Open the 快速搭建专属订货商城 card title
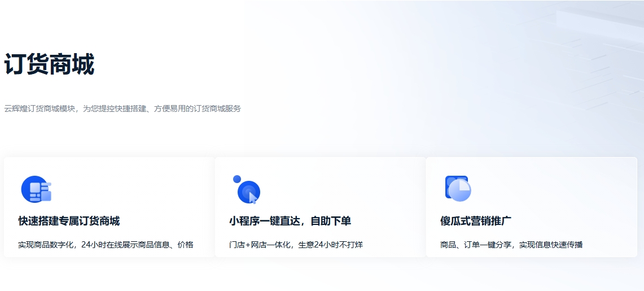Viewport: 644px width, 291px height. coord(69,221)
